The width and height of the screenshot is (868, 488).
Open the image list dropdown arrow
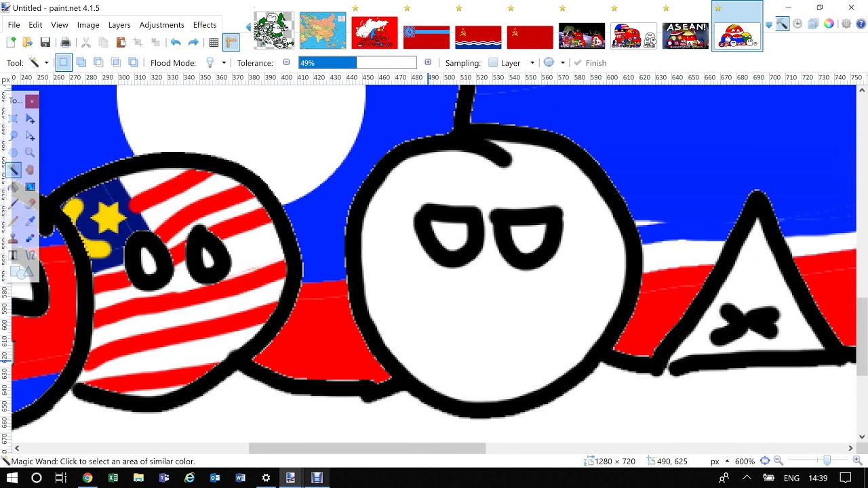(769, 25)
